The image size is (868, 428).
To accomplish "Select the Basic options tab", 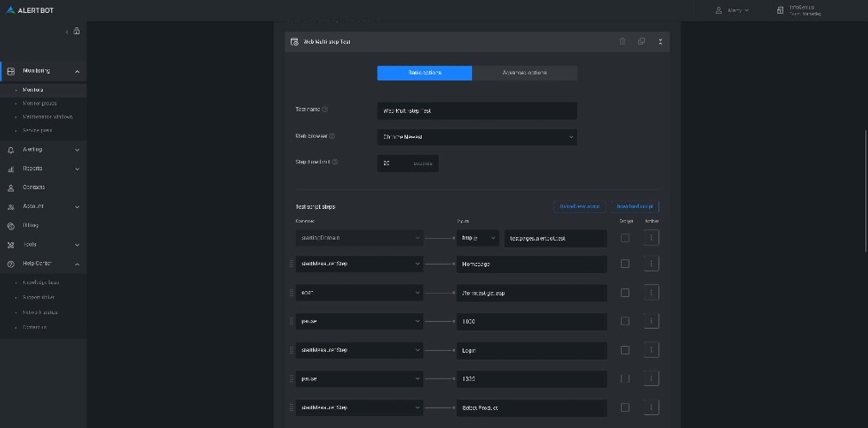I will (x=424, y=73).
